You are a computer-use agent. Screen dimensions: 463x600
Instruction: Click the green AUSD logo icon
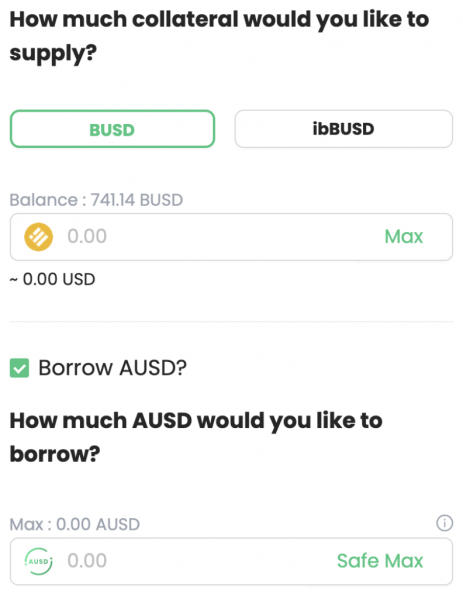point(38,561)
